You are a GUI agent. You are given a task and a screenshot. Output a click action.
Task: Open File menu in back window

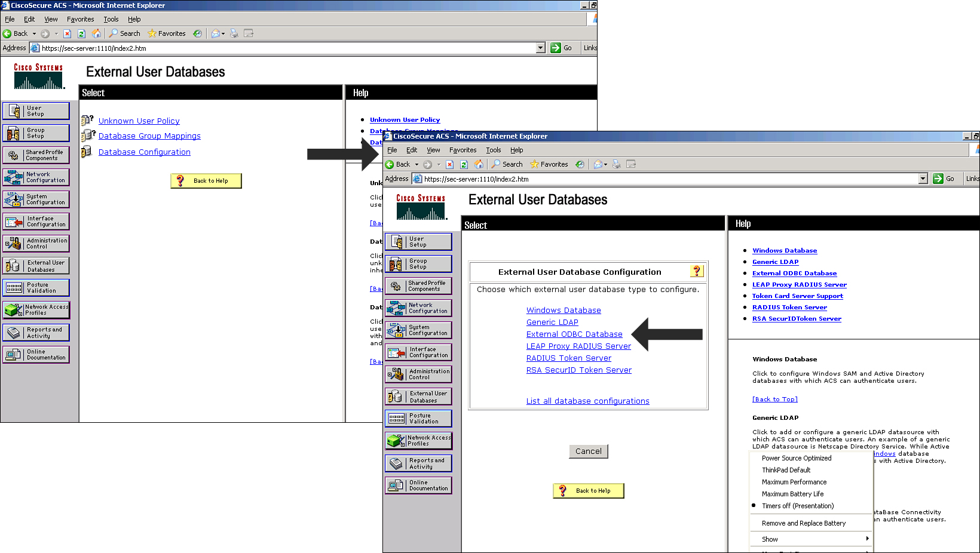pyautogui.click(x=10, y=19)
